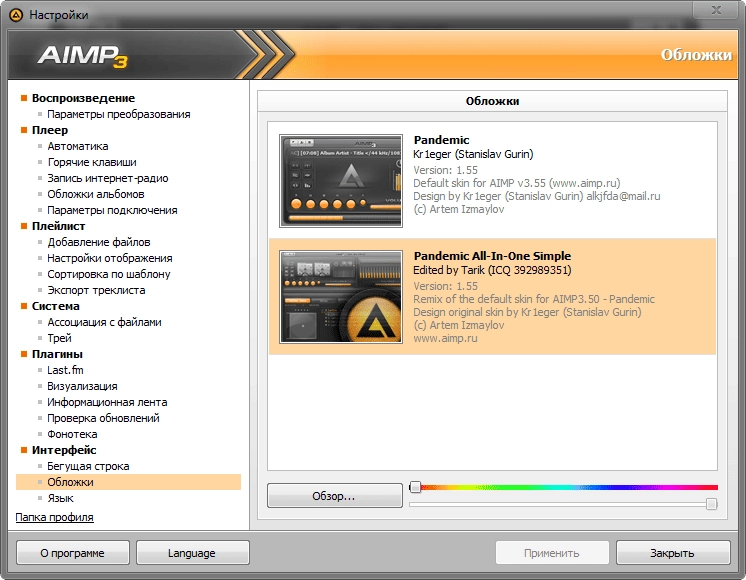Open the Язык settings page
Viewport: 746px width, 580px height.
tap(60, 498)
